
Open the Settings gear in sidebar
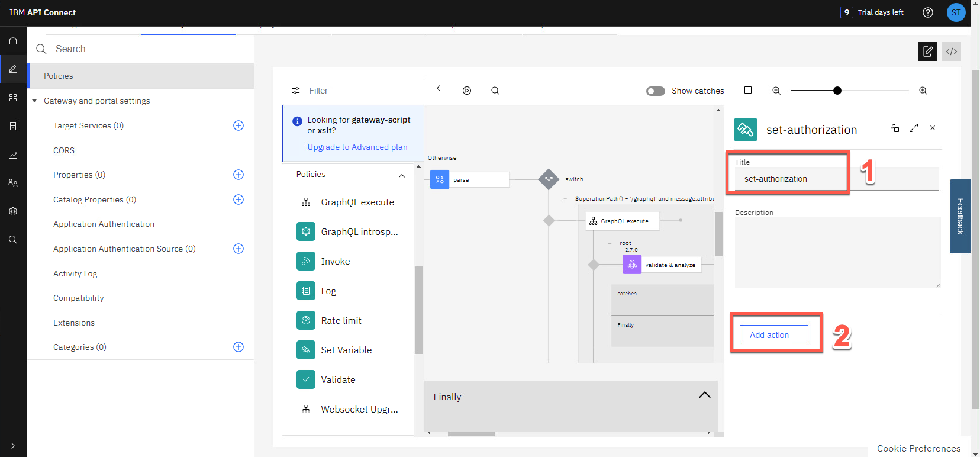pyautogui.click(x=13, y=211)
